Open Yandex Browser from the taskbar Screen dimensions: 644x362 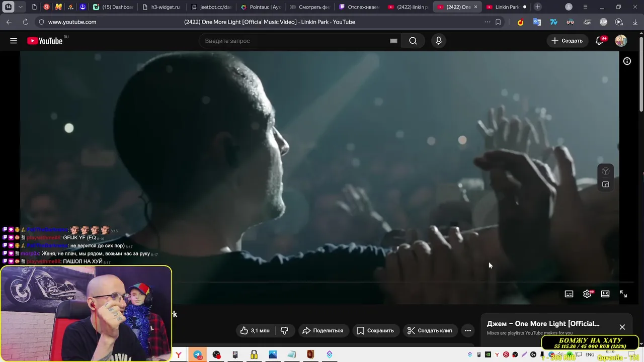tap(179, 355)
